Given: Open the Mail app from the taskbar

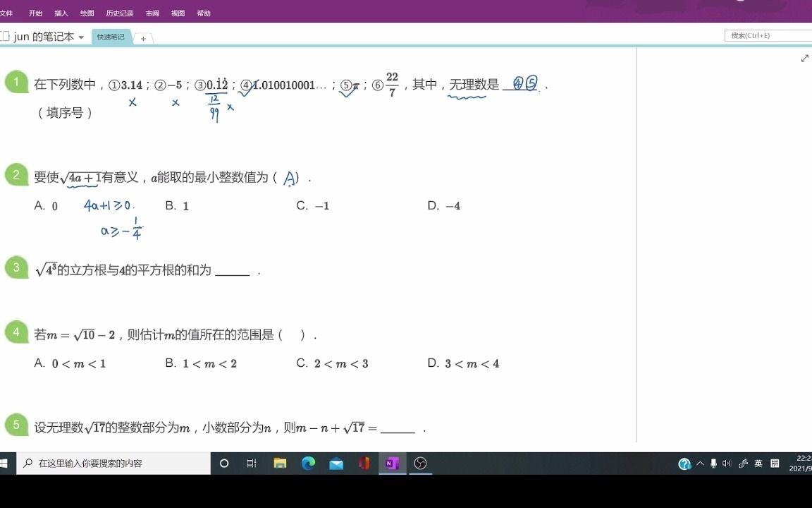Looking at the screenshot, I should [x=337, y=464].
